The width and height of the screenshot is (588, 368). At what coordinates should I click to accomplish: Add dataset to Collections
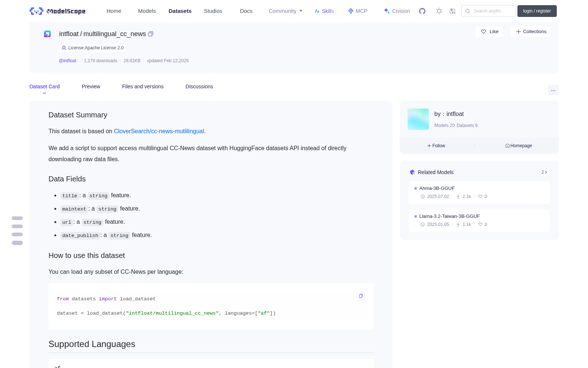pyautogui.click(x=531, y=32)
